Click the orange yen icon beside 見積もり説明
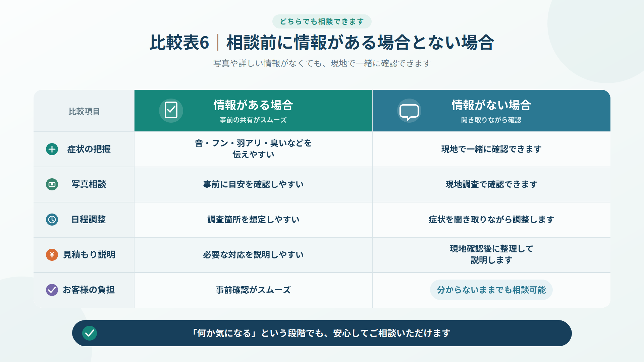Viewport: 644px width, 362px height. [x=52, y=255]
